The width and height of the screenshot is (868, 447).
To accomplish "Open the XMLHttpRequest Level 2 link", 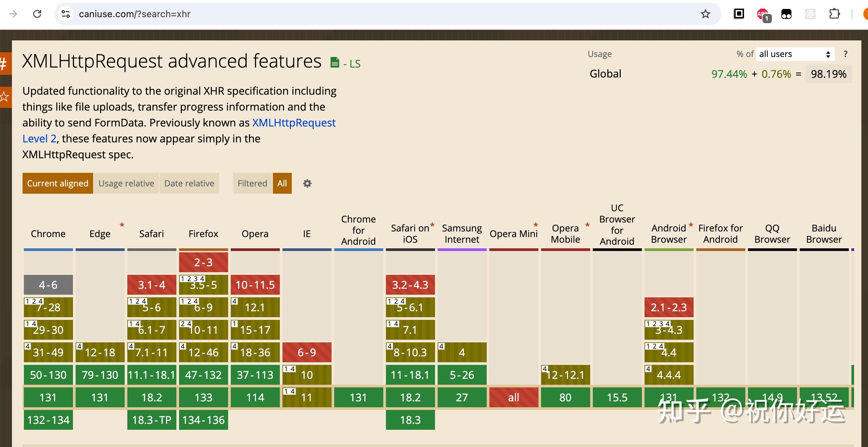I will point(293,123).
